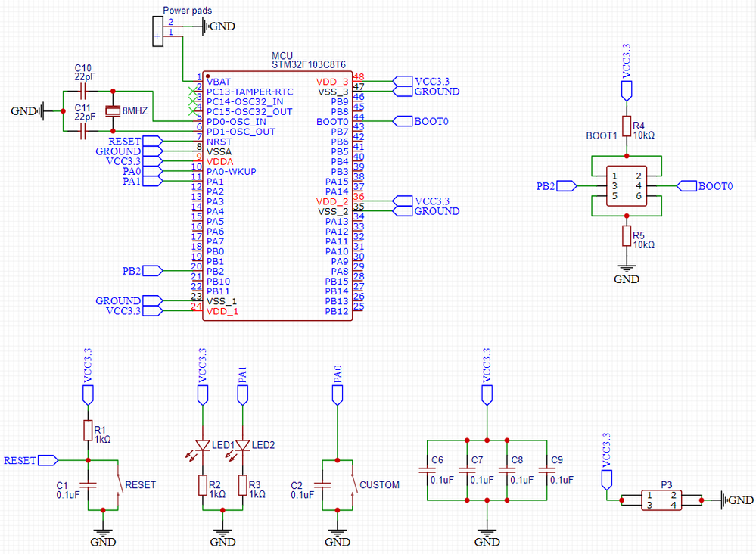Click the VCC3.3 net port at VDD_3 pin
756x554 pixels.
pyautogui.click(x=422, y=81)
